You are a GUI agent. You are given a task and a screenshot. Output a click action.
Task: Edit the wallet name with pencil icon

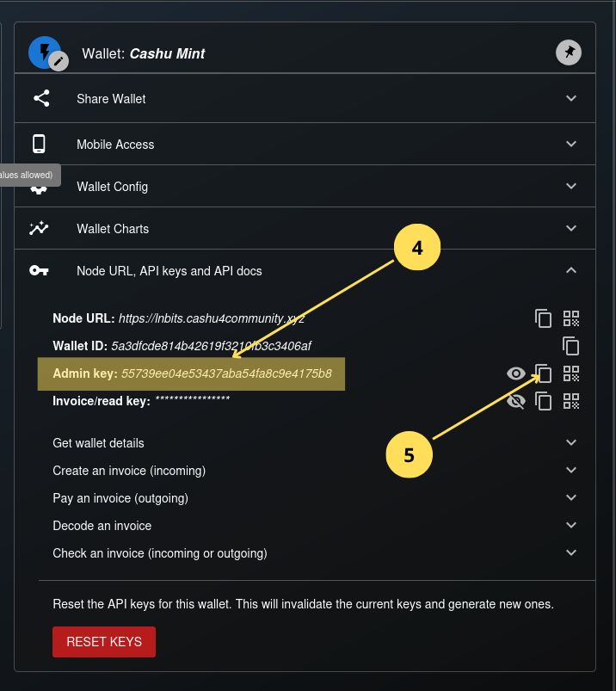click(x=59, y=62)
